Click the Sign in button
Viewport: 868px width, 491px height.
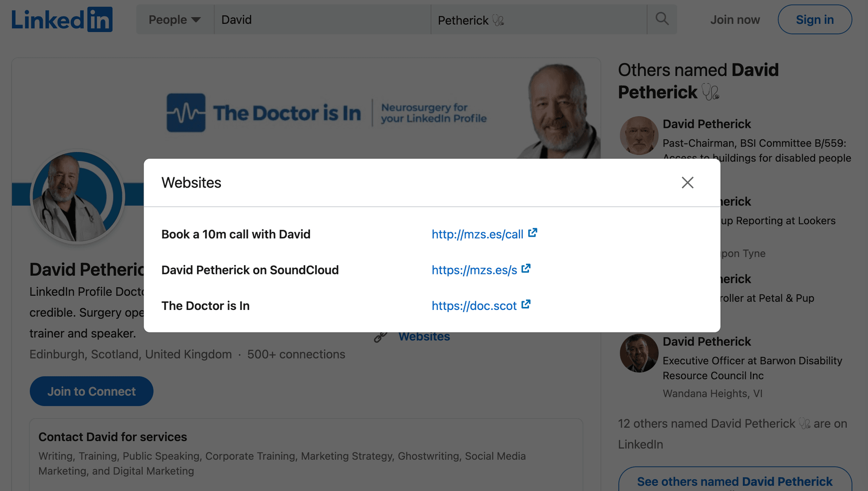click(815, 20)
